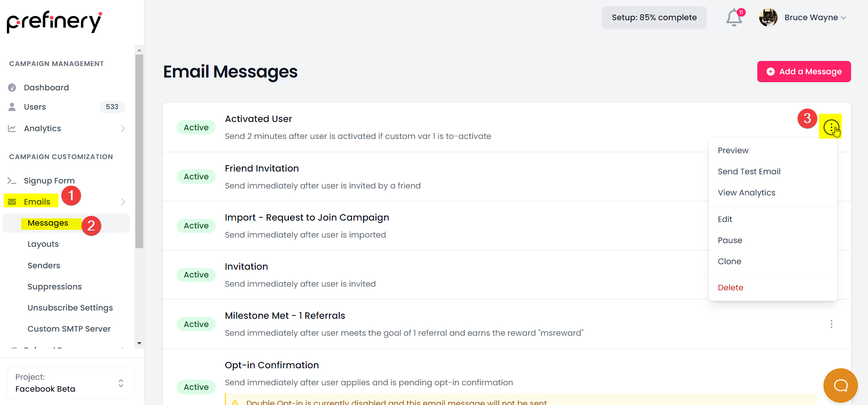This screenshot has height=405, width=868.
Task: Go to Layouts in the sidebar
Action: (43, 244)
